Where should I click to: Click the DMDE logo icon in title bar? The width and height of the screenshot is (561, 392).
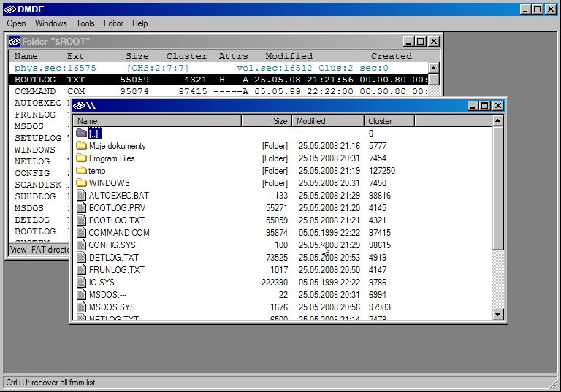pyautogui.click(x=10, y=9)
